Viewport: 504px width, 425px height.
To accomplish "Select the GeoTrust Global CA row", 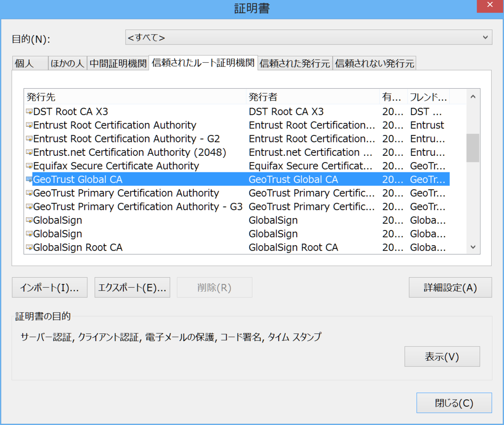I will click(237, 179).
